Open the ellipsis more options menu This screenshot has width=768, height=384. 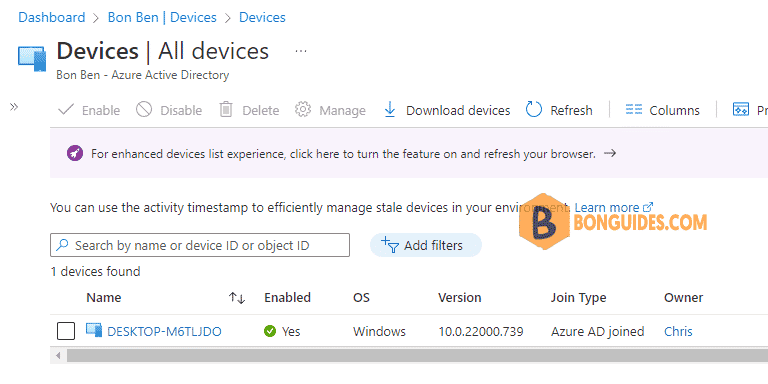(x=301, y=51)
